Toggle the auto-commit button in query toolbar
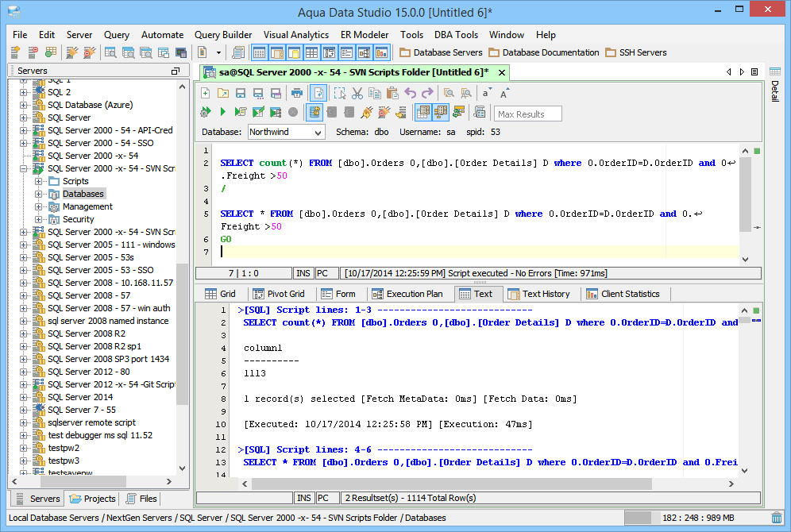This screenshot has height=532, width=791. pyautogui.click(x=314, y=112)
